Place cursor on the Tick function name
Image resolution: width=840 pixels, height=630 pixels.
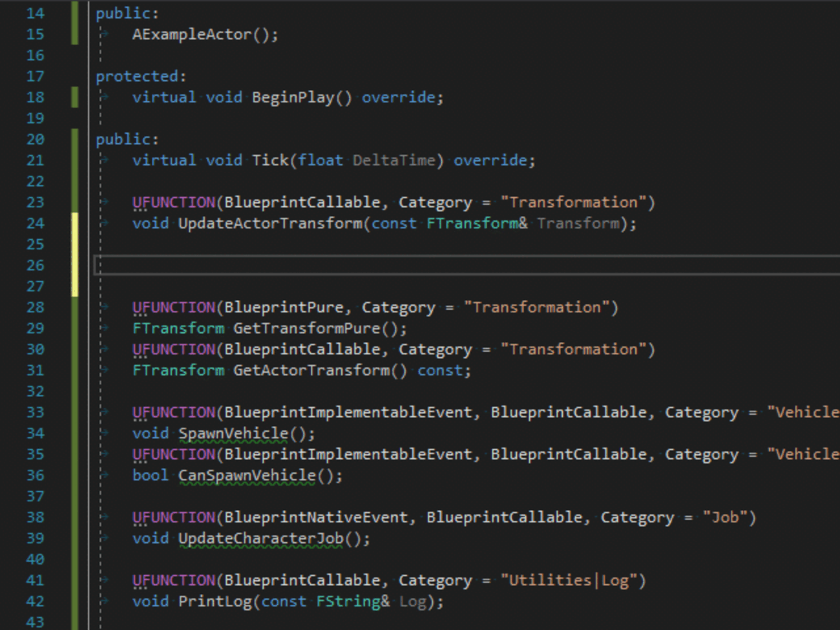(270, 160)
